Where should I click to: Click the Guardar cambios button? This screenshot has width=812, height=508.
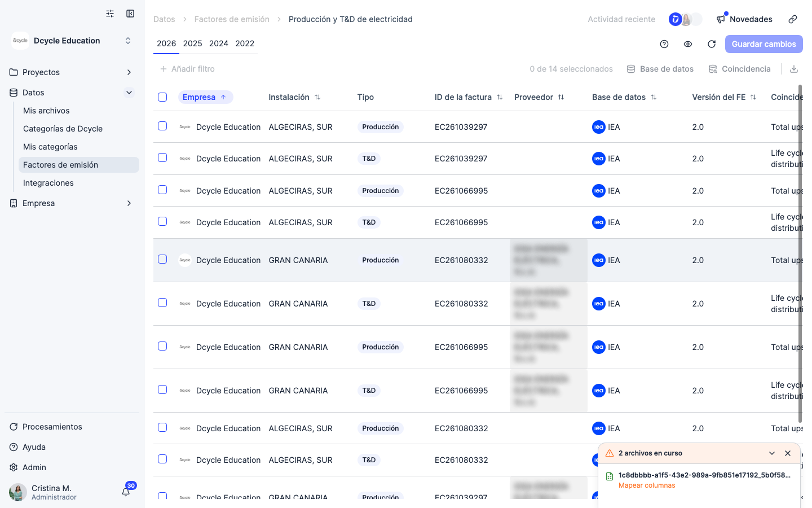[764, 44]
